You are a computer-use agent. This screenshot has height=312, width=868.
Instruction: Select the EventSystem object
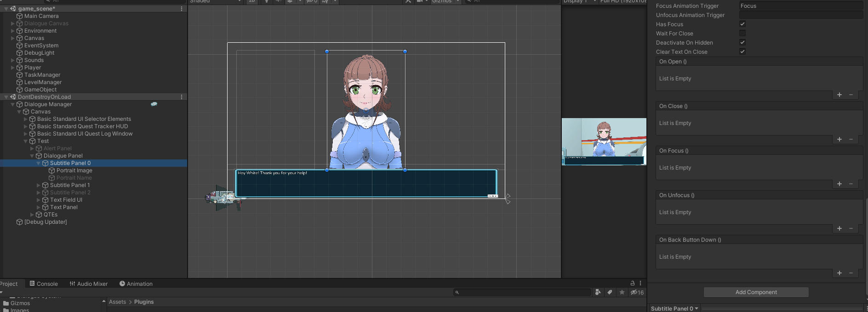point(41,45)
